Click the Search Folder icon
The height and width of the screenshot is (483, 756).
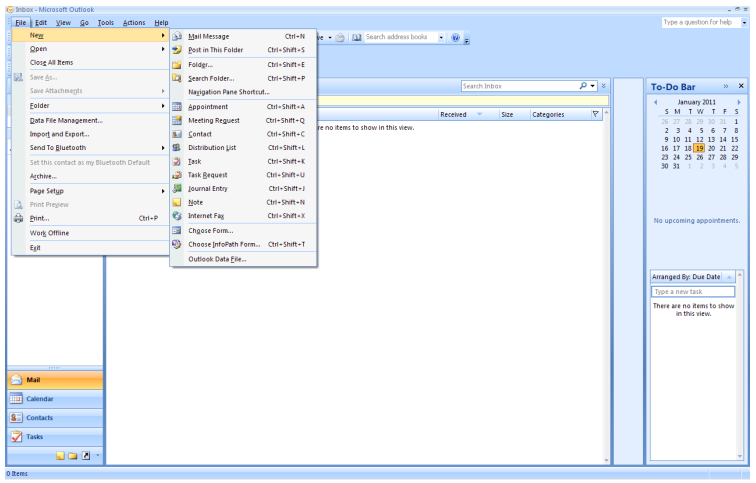pos(177,78)
